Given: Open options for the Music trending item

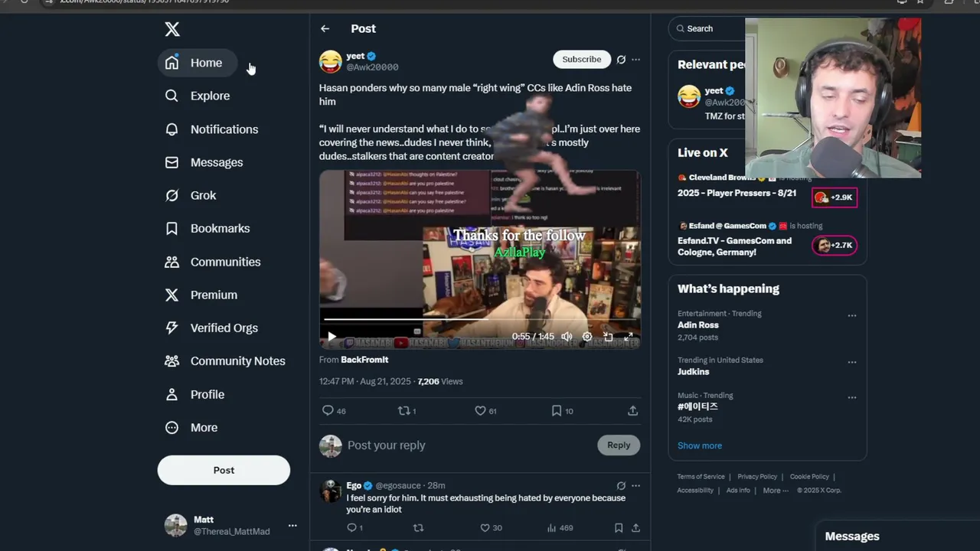Looking at the screenshot, I should 852,398.
